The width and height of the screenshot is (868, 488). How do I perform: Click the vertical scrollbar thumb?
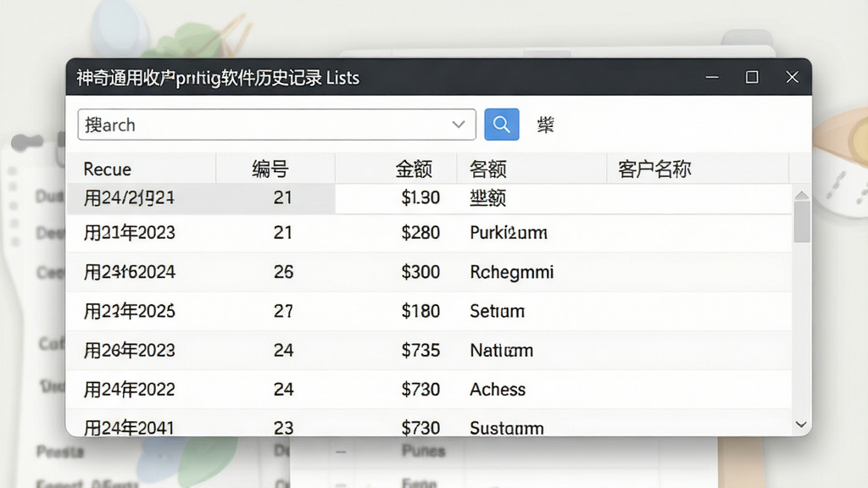pos(802,222)
